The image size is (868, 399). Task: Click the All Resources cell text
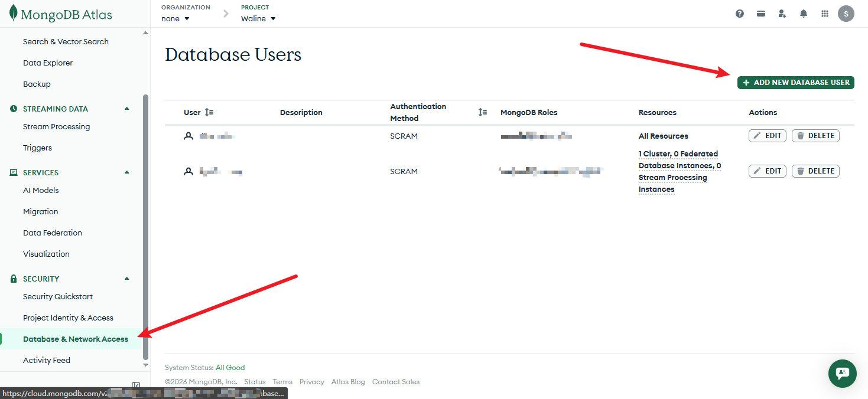664,136
